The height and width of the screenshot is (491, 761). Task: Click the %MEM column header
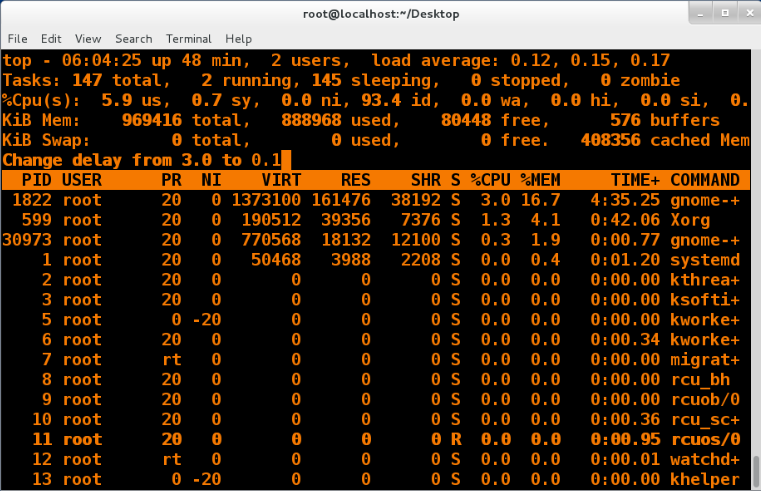(540, 180)
